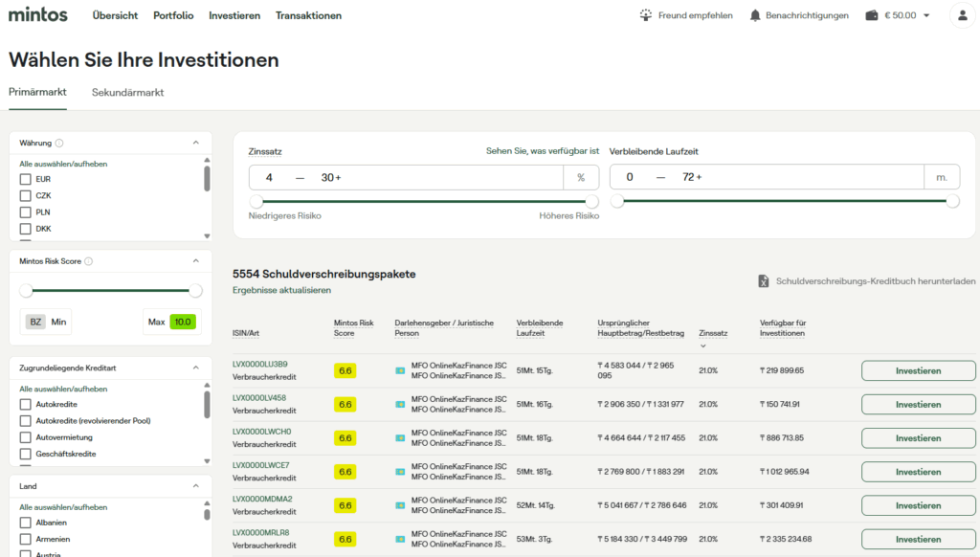The image size is (980, 557).
Task: Check the EUR currency checkbox
Action: [x=26, y=179]
